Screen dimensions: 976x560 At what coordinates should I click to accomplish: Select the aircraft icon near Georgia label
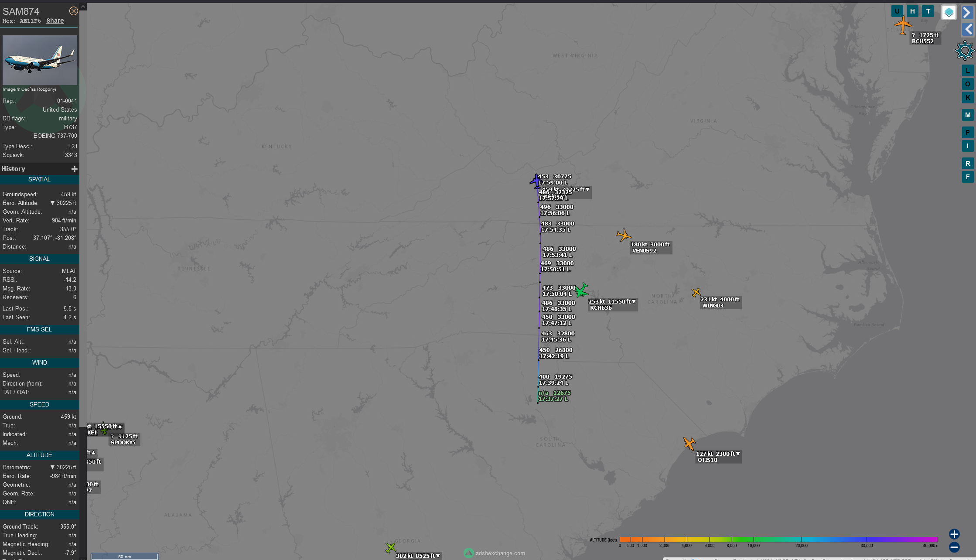(391, 547)
